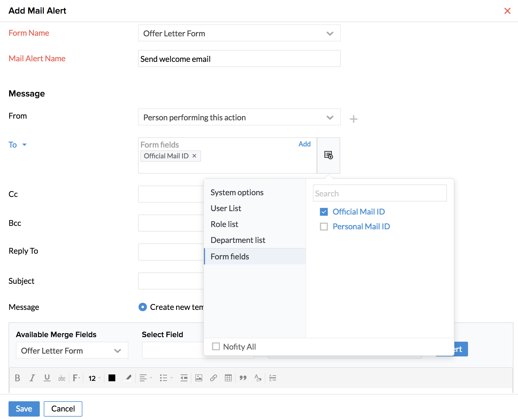Uncheck the Official Mail ID checkbox
The width and height of the screenshot is (518, 420).
coord(324,212)
